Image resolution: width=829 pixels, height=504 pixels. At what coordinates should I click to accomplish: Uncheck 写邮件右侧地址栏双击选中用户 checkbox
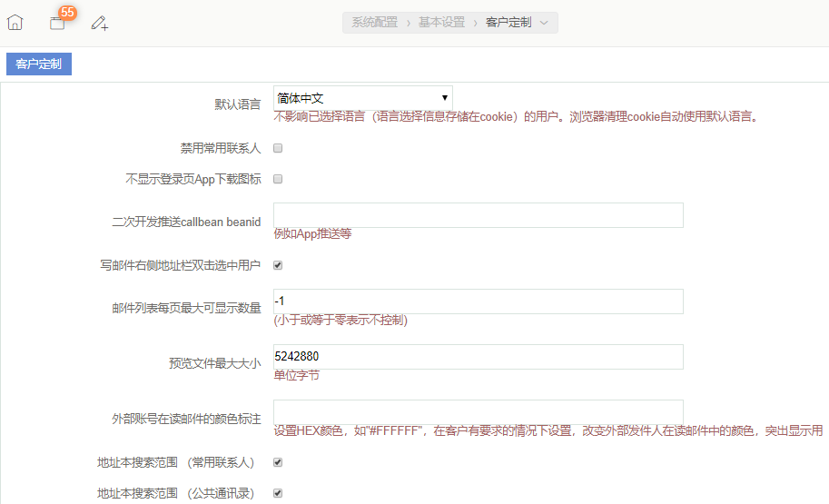point(279,265)
